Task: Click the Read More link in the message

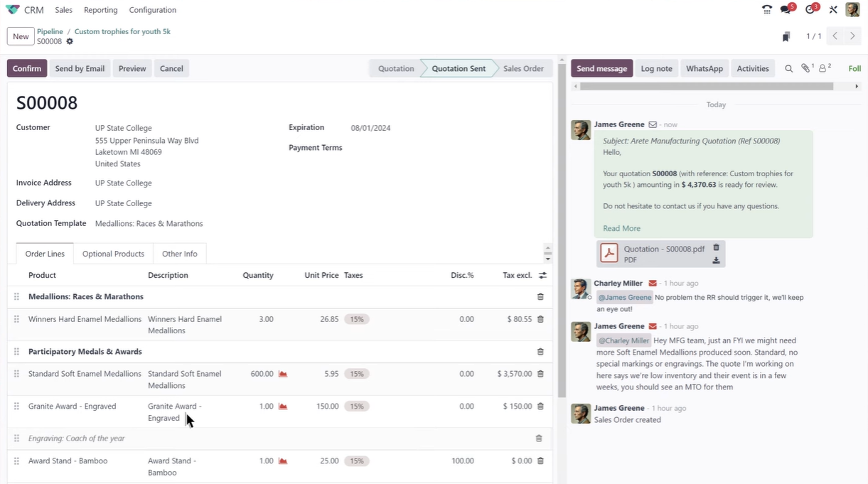Action: pos(621,228)
